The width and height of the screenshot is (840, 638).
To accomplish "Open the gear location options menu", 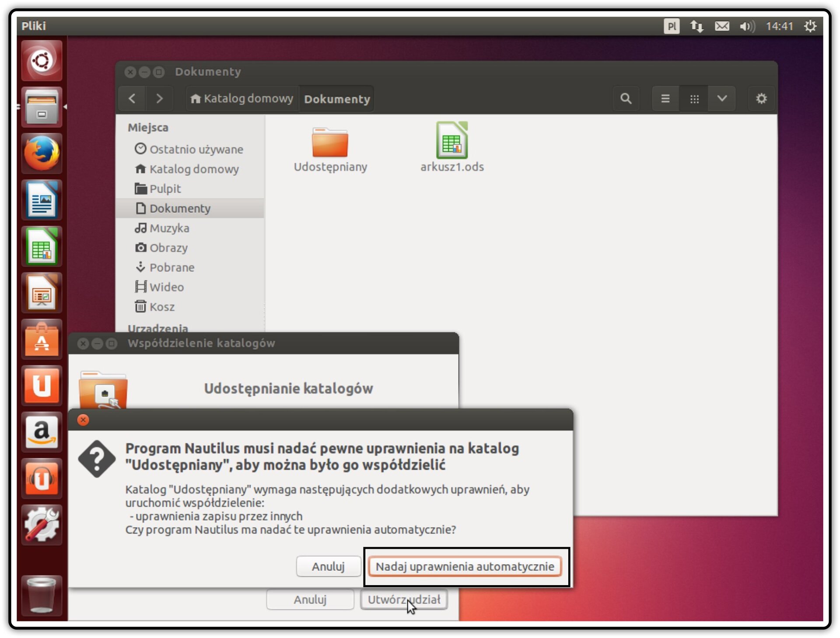I will pos(761,99).
